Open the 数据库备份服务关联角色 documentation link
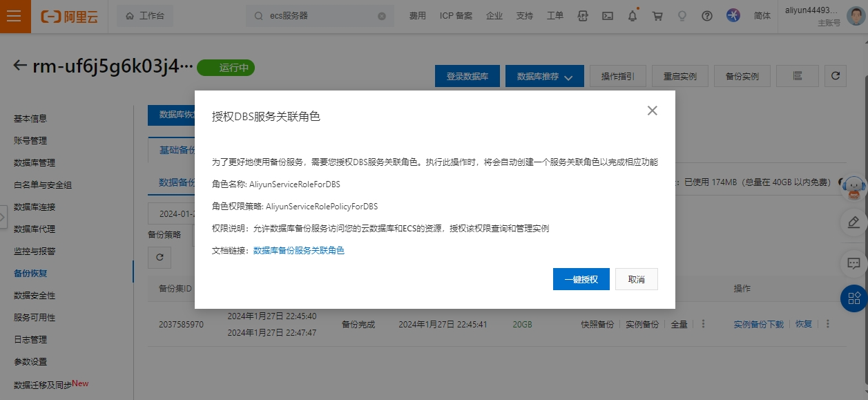Image resolution: width=868 pixels, height=400 pixels. 298,251
